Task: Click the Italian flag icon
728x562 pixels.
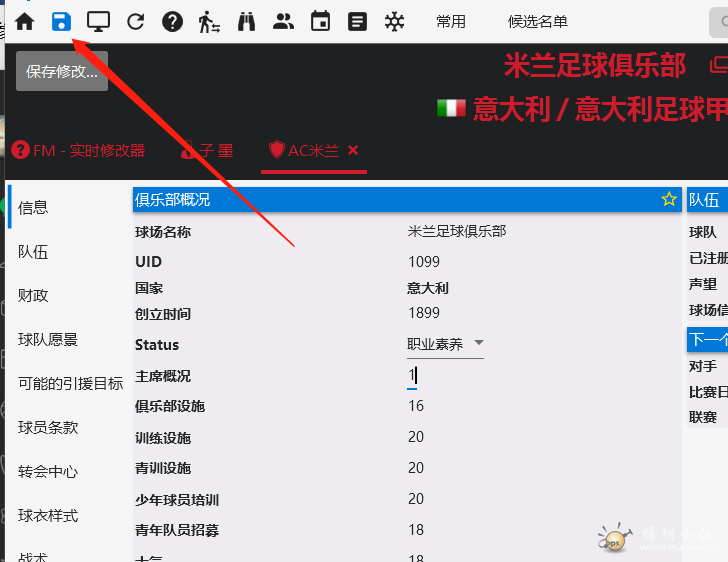Action: pos(451,108)
